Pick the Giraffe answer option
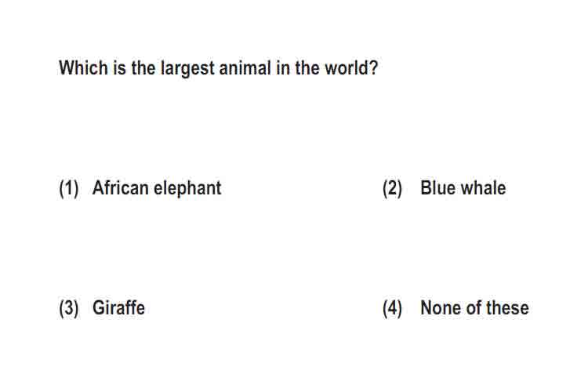The image size is (588, 392). click(118, 308)
